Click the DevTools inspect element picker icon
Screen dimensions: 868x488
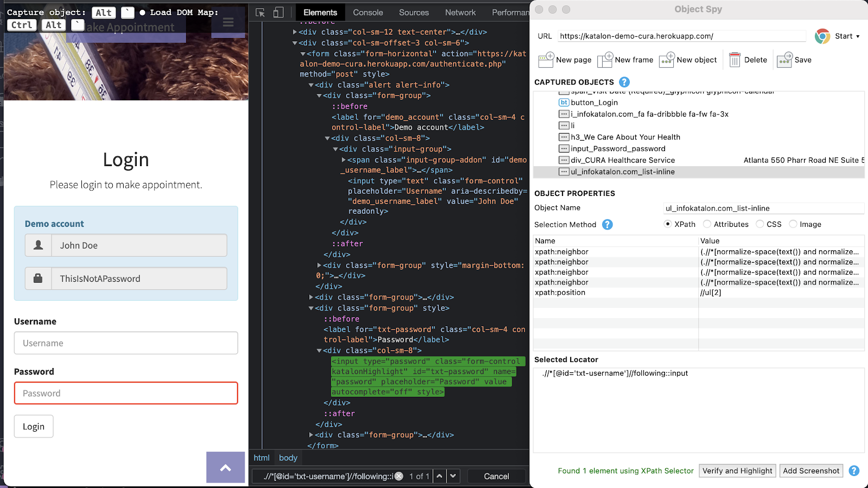[260, 12]
